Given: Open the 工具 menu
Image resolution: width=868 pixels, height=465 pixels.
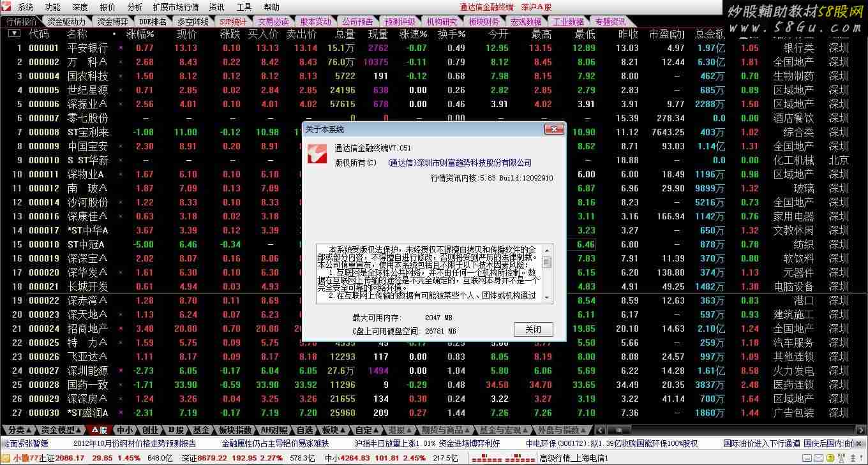Looking at the screenshot, I should (244, 7).
